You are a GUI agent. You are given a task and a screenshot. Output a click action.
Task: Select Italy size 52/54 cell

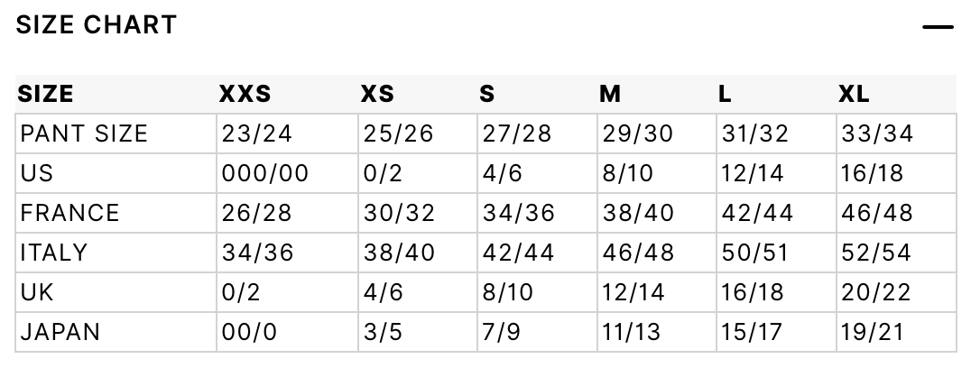click(x=876, y=253)
